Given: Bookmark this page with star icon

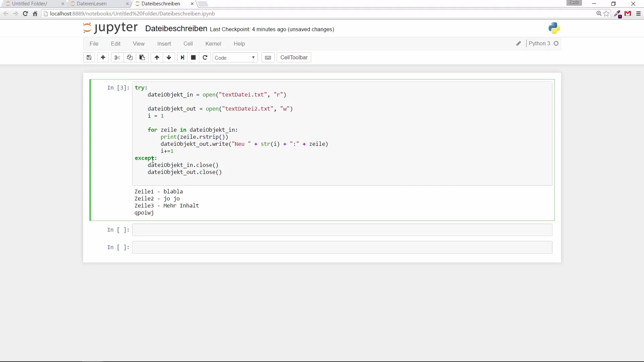Looking at the screenshot, I should [x=606, y=14].
